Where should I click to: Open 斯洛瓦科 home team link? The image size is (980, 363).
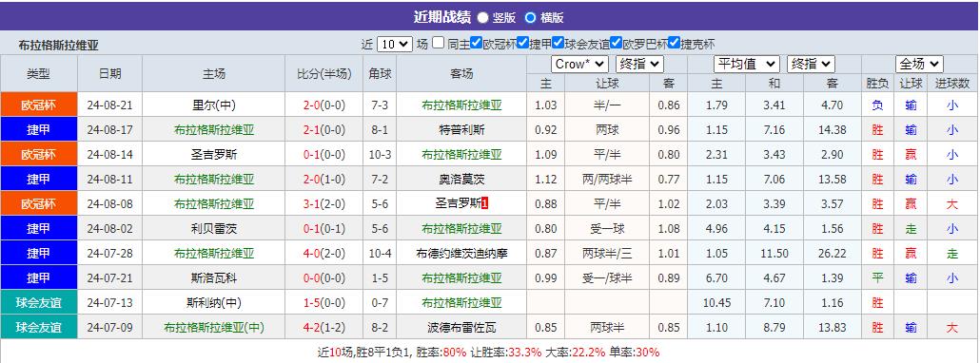click(214, 278)
